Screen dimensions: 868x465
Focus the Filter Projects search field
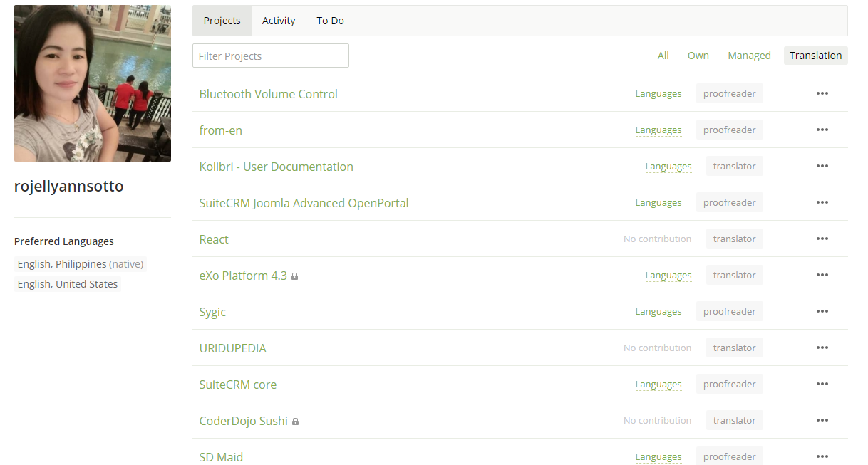coord(271,56)
